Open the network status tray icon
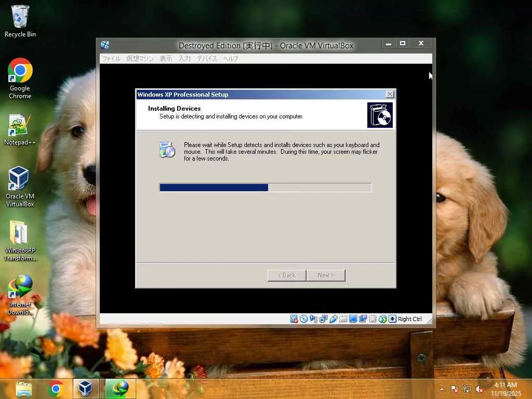The height and width of the screenshot is (399, 532). [467, 390]
